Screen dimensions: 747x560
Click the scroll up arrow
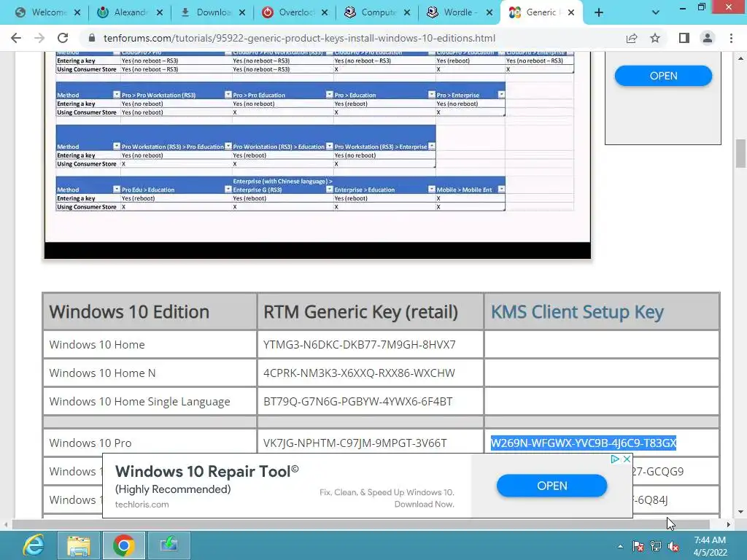[740, 58]
